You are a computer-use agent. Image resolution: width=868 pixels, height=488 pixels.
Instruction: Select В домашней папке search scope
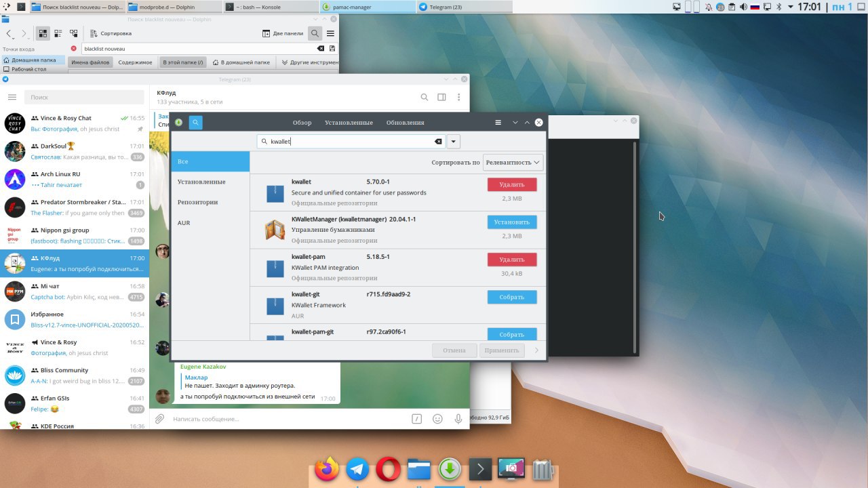point(241,62)
